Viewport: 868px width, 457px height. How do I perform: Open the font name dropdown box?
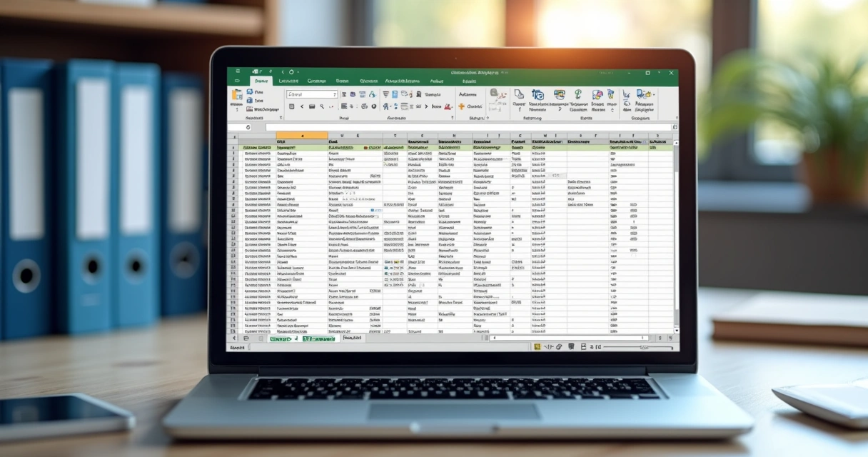[311, 94]
